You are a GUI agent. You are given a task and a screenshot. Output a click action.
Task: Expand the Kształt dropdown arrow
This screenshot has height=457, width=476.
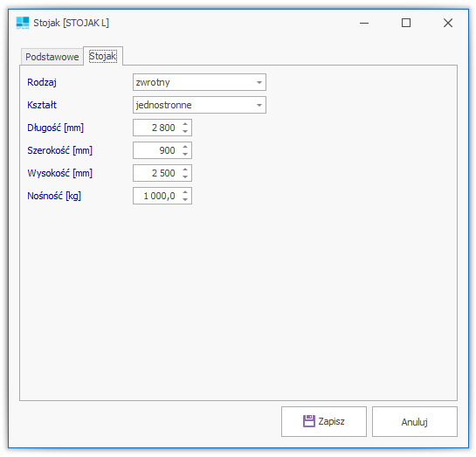coord(259,105)
